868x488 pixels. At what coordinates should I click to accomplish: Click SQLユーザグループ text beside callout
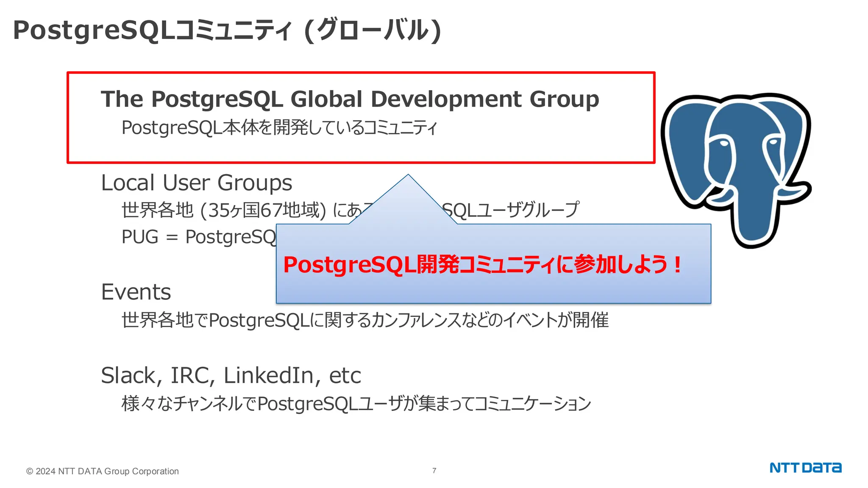(x=511, y=210)
